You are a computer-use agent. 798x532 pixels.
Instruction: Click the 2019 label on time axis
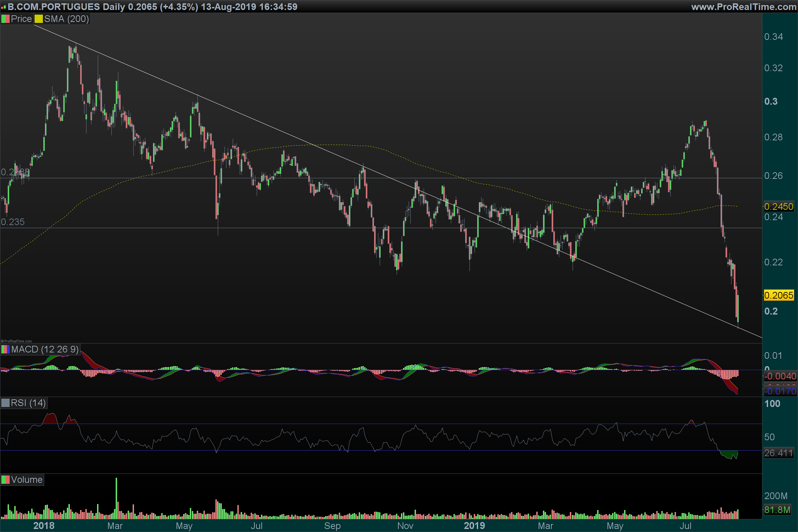474,526
